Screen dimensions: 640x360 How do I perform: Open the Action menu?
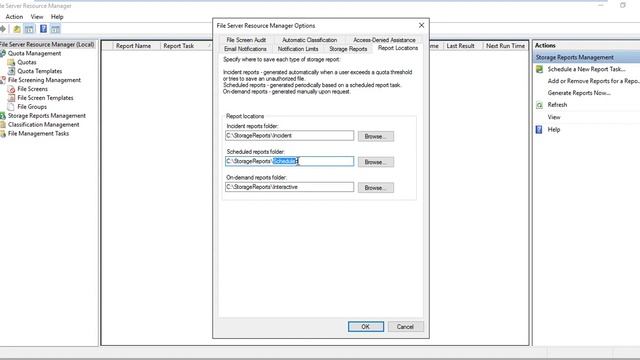point(14,17)
